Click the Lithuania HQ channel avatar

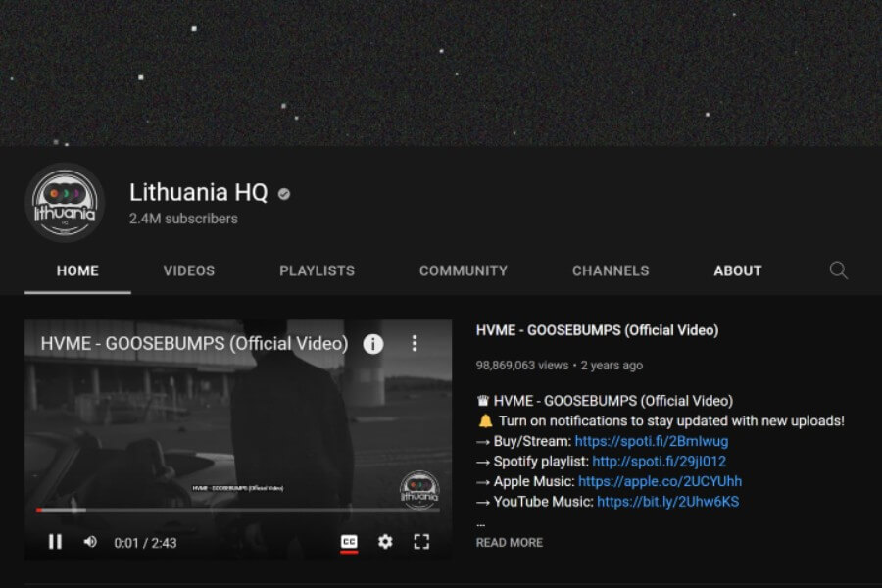click(65, 203)
